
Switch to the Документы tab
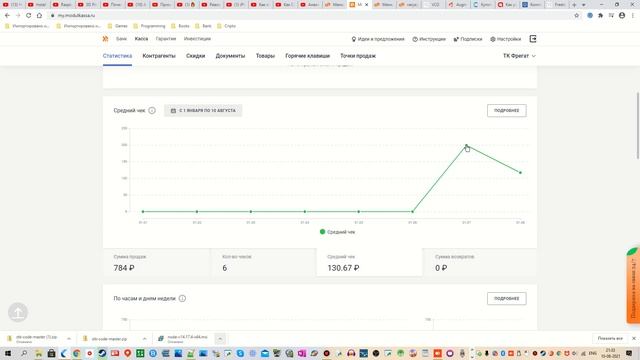click(x=230, y=56)
